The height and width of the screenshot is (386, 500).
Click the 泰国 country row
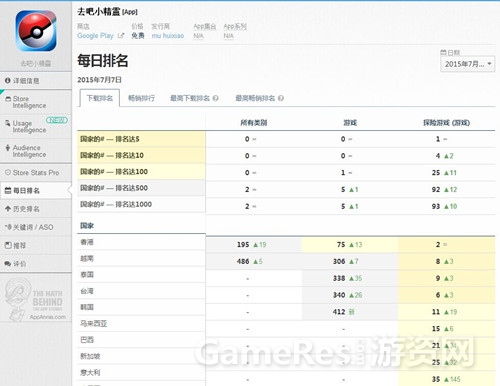141,275
